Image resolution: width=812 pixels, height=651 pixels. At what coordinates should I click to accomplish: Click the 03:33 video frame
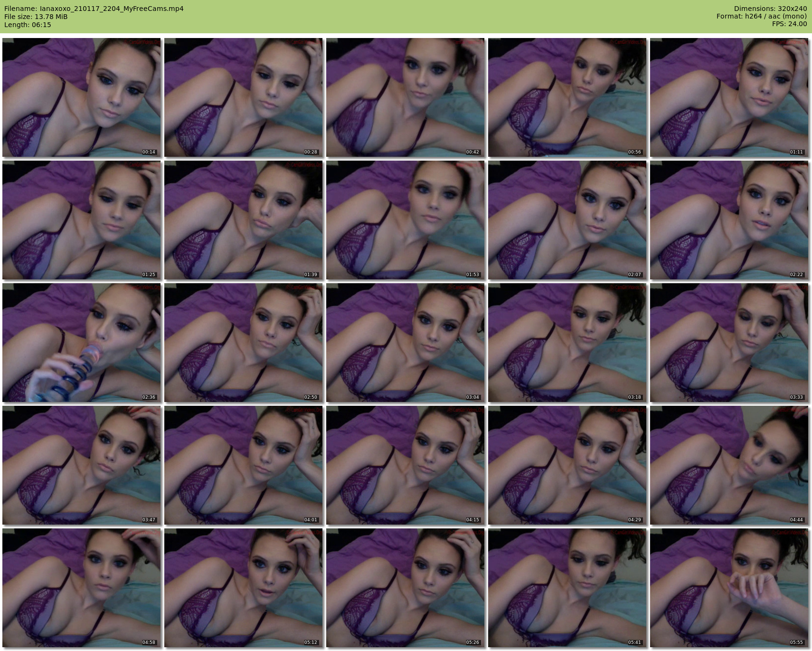(729, 343)
